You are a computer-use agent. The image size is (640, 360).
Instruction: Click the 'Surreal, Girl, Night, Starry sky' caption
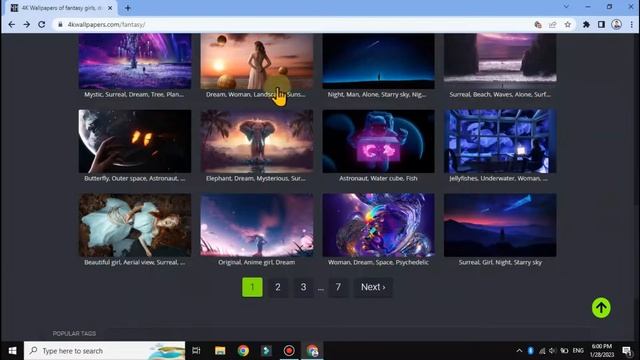[500, 262]
